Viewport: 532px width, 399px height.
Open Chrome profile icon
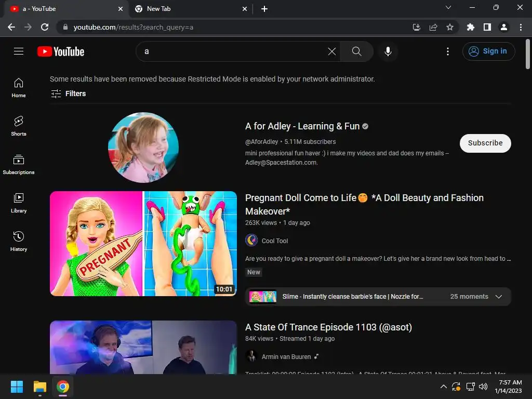pyautogui.click(x=504, y=27)
